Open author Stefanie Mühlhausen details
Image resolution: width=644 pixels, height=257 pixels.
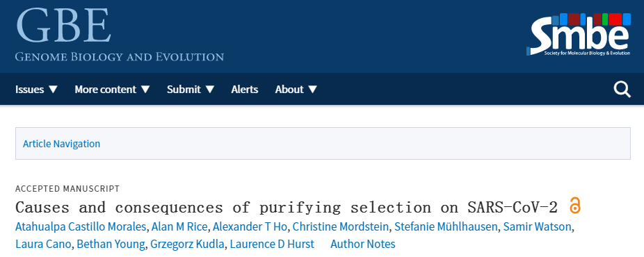(446, 226)
